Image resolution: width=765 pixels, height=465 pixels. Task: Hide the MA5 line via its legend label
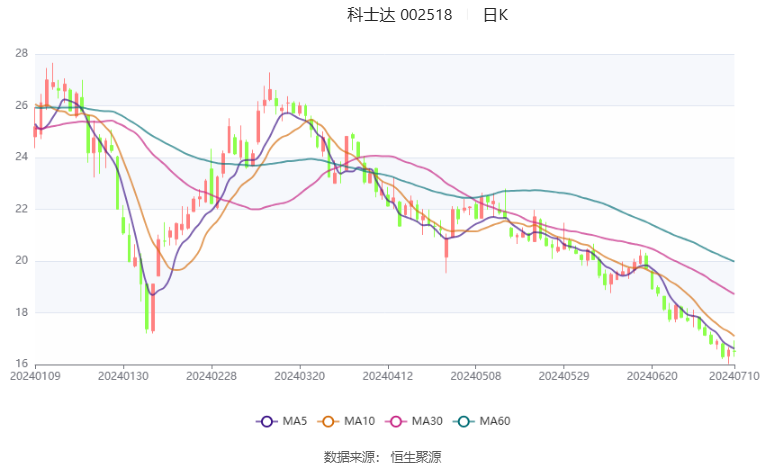[292, 422]
